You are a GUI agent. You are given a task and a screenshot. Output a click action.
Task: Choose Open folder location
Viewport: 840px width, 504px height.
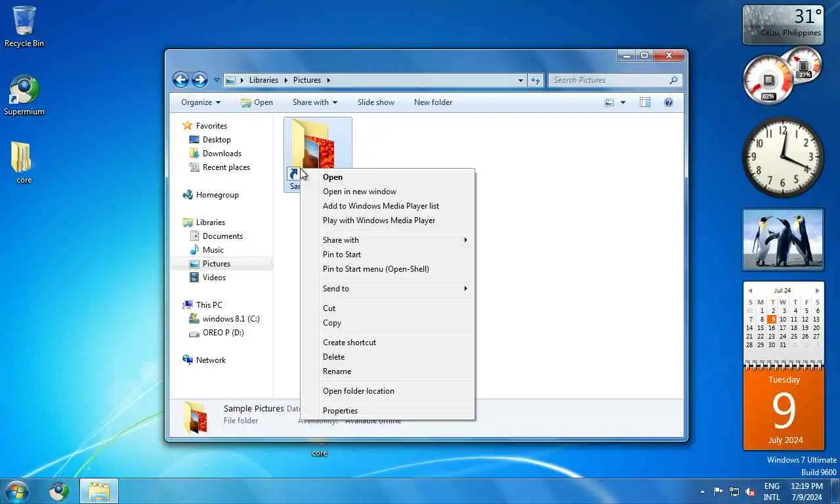coord(387,391)
